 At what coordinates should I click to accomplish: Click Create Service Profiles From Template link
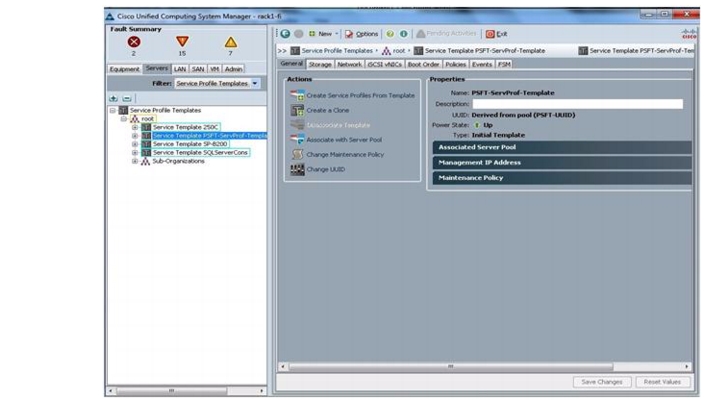[361, 96]
